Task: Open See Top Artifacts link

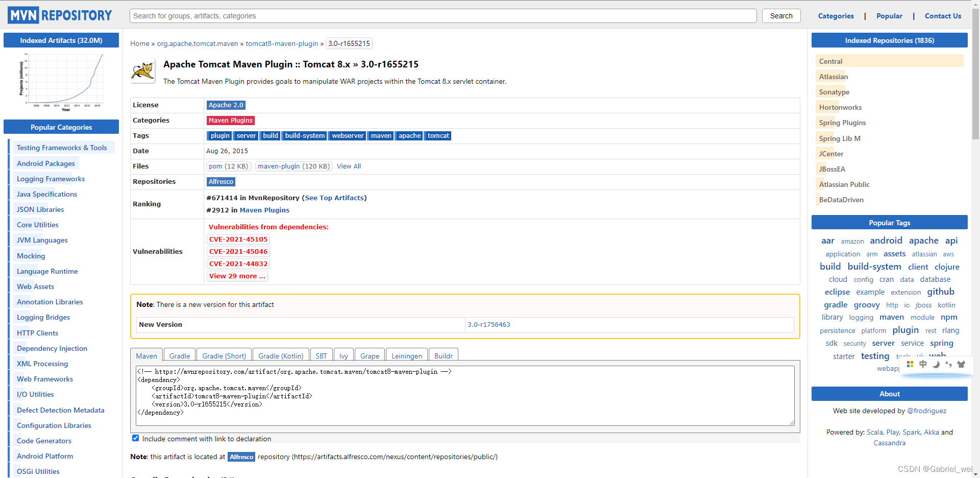Action: click(334, 198)
